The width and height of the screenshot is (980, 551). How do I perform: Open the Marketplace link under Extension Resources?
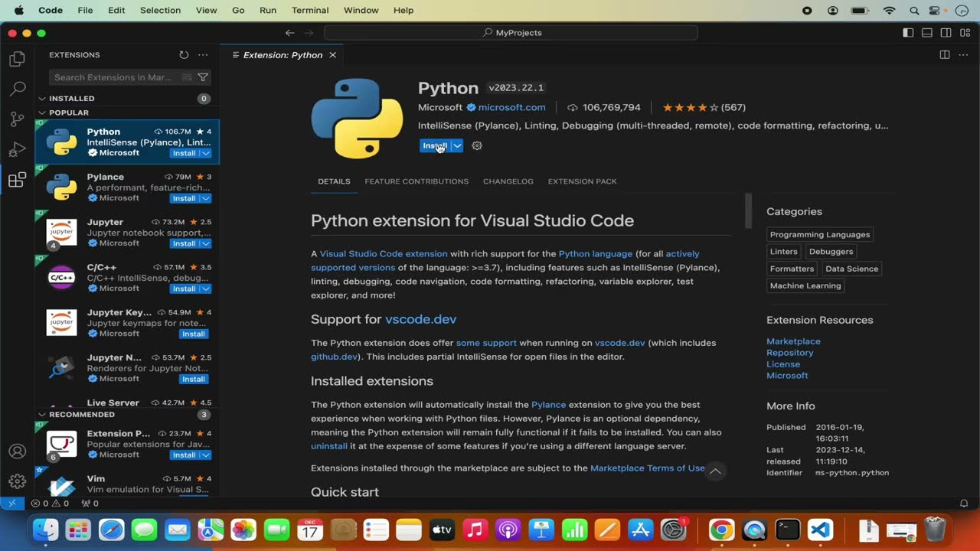(x=793, y=341)
